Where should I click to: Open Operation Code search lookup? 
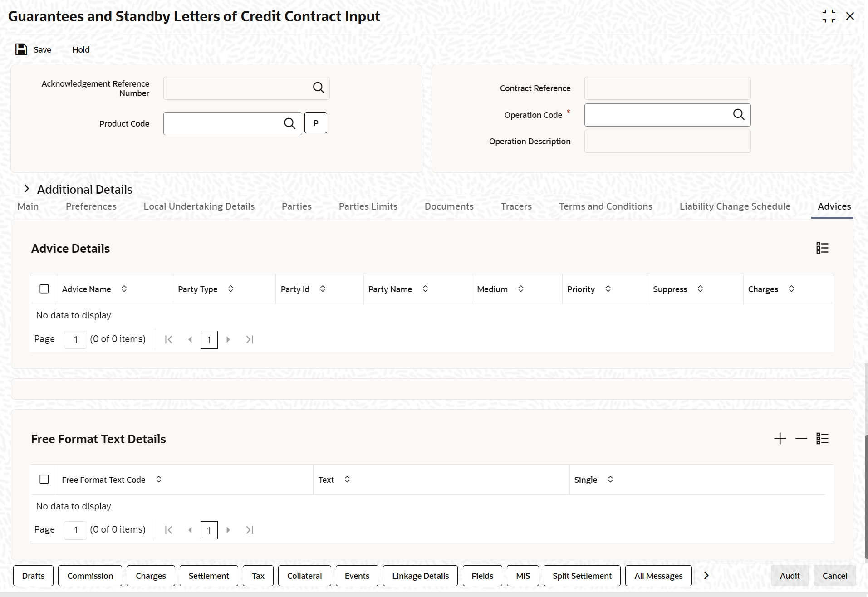pyautogui.click(x=739, y=115)
